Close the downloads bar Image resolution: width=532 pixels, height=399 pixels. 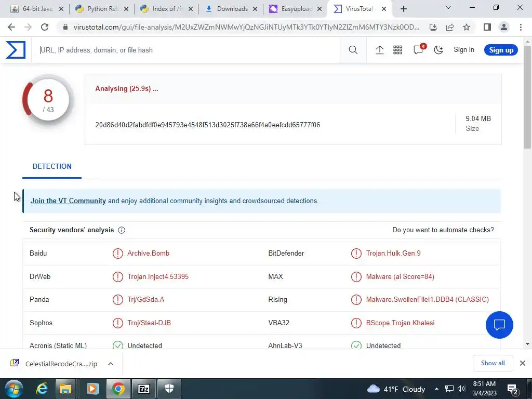click(523, 363)
